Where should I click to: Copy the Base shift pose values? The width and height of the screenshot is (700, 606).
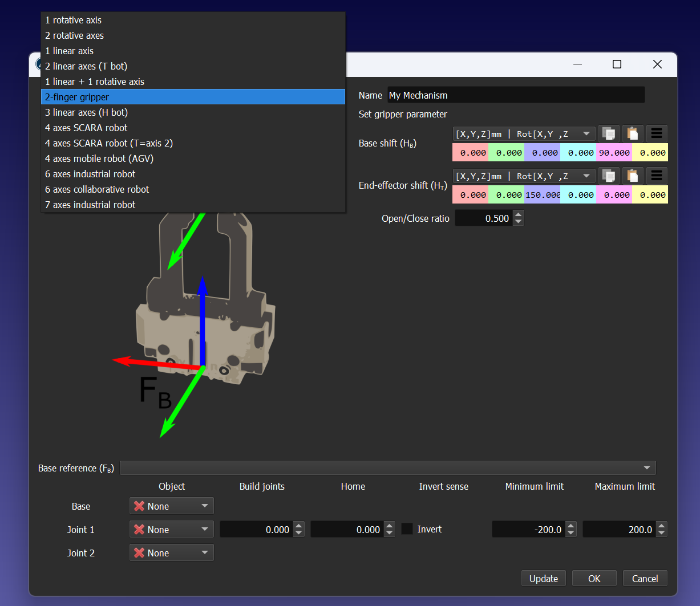point(609,134)
